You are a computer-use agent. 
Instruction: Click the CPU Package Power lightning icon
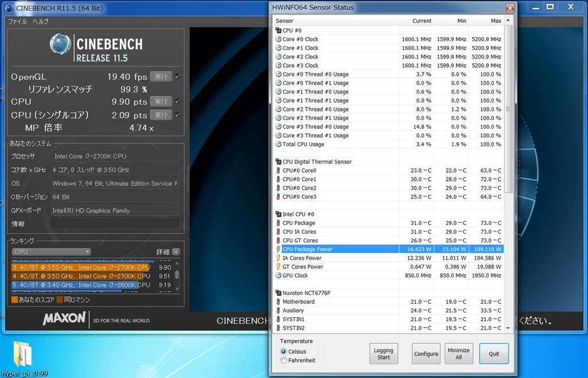pyautogui.click(x=278, y=249)
